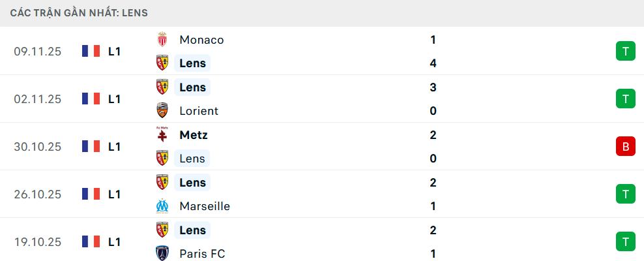This screenshot has height=261, width=644.
Task: Open the Monaco team link
Action: [201, 40]
